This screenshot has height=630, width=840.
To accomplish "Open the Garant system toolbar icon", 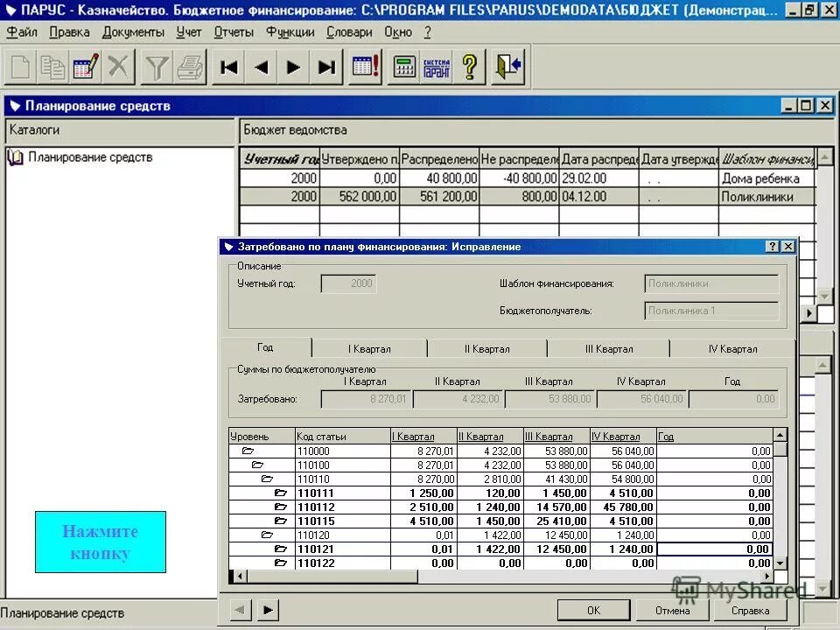I will coord(437,67).
